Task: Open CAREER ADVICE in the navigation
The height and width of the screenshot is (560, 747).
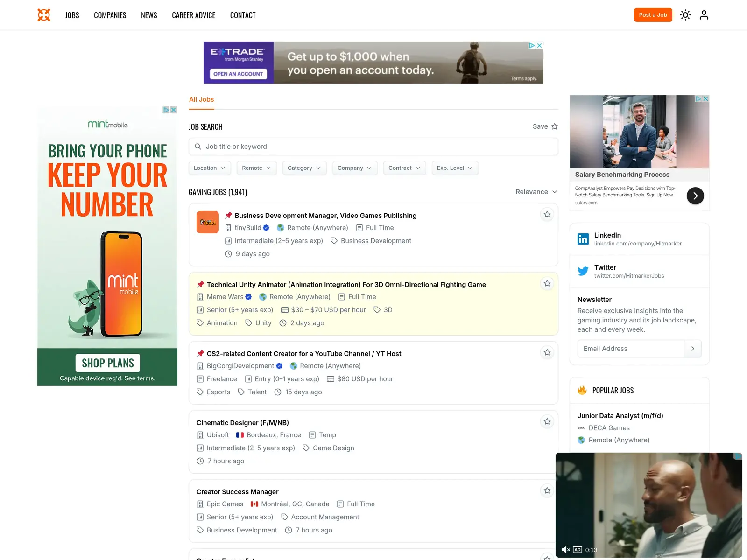Action: (193, 15)
